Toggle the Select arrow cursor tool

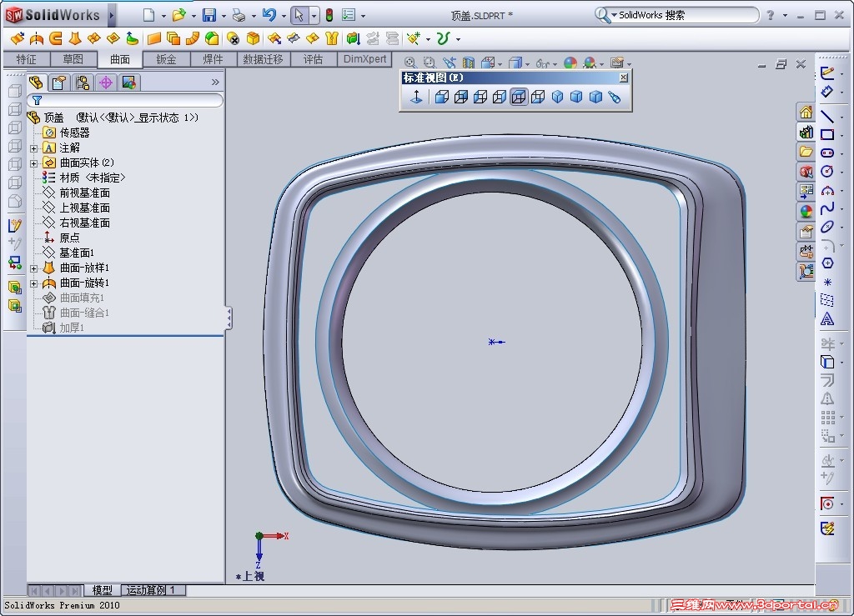coord(298,15)
